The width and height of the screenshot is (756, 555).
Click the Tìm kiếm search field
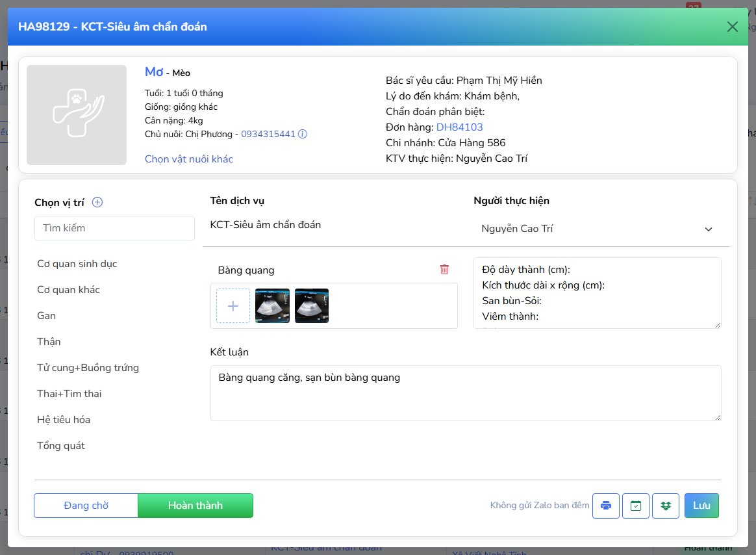(114, 228)
